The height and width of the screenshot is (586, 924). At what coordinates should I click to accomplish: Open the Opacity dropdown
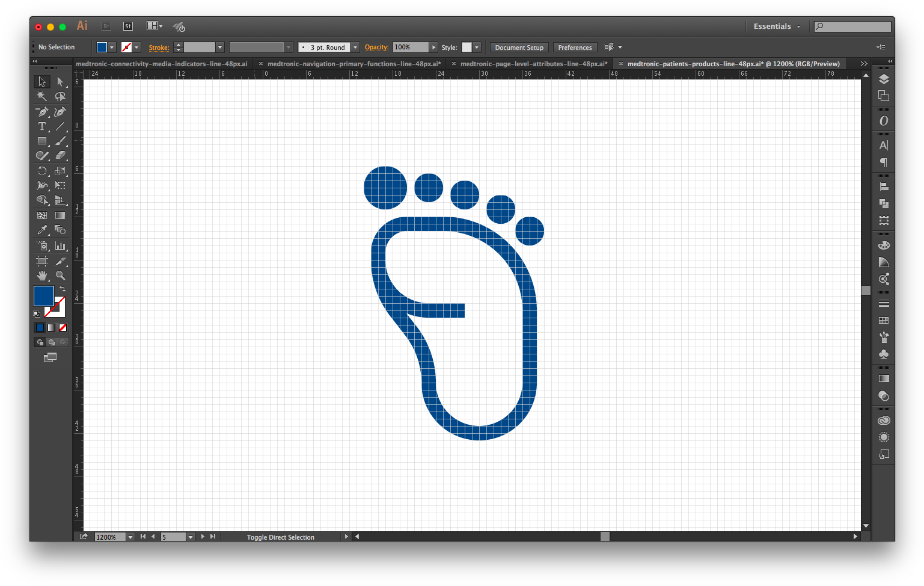[433, 47]
